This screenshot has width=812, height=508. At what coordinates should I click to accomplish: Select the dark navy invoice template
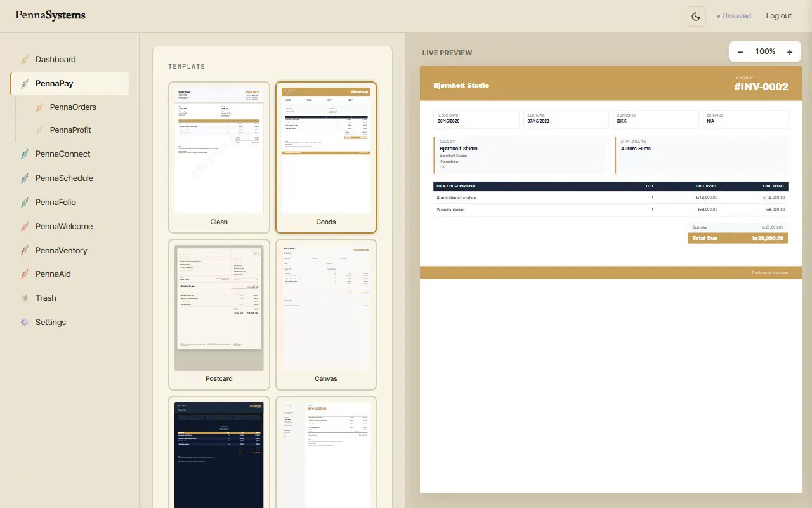(219, 452)
